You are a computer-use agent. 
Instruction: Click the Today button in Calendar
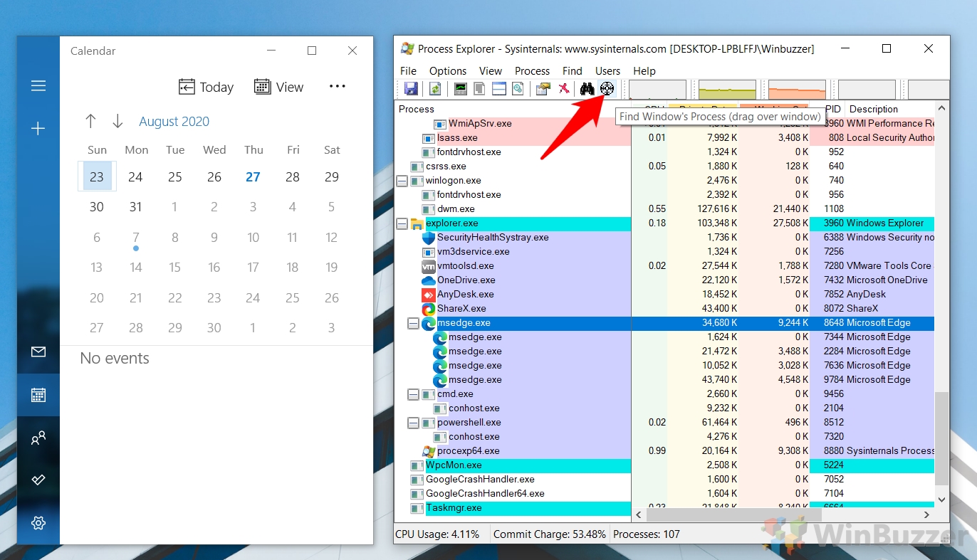[206, 86]
